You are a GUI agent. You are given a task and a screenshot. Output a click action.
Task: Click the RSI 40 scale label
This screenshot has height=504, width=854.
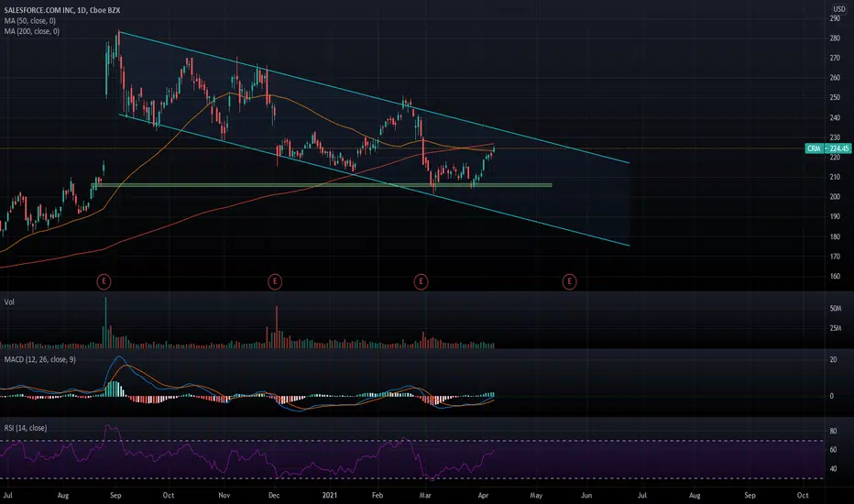[833, 468]
